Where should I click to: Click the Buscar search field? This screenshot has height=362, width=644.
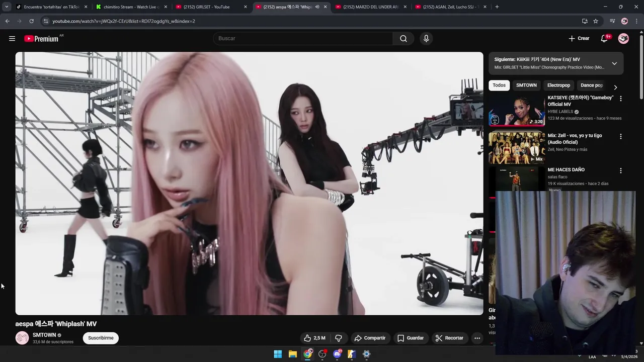tap(303, 39)
